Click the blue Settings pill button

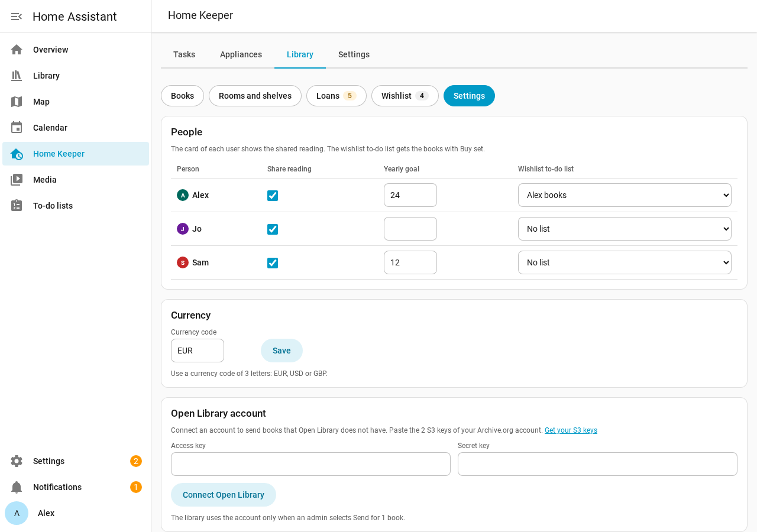tap(469, 96)
